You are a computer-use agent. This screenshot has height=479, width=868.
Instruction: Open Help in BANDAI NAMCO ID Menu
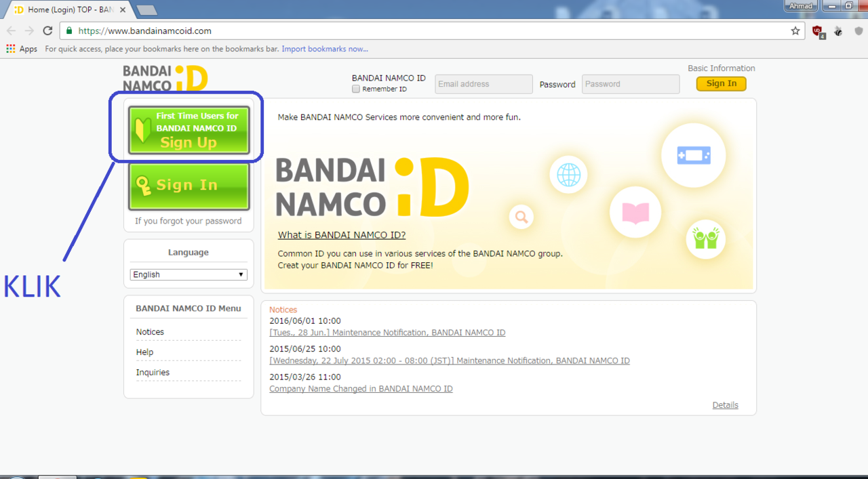[144, 352]
